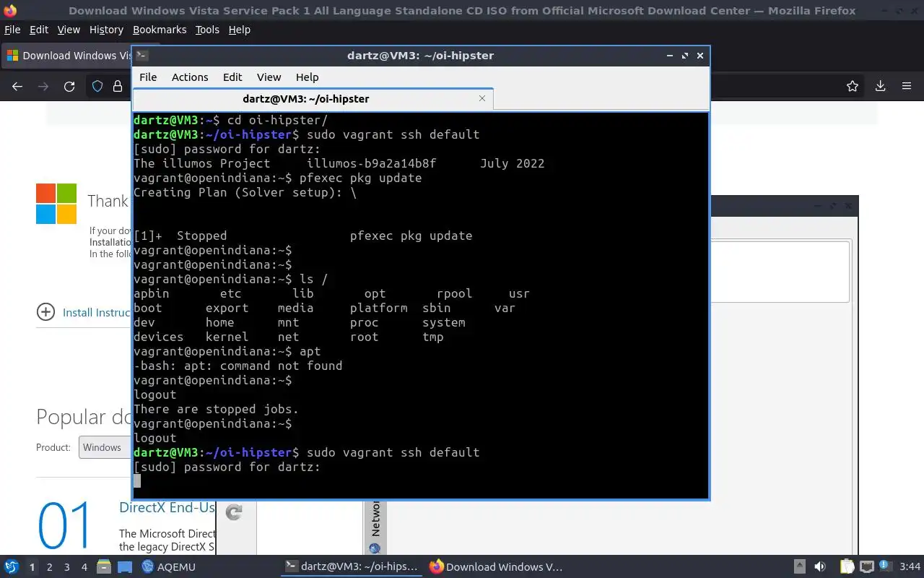Open terminal File menu
This screenshot has width=924, height=578.
click(x=148, y=77)
